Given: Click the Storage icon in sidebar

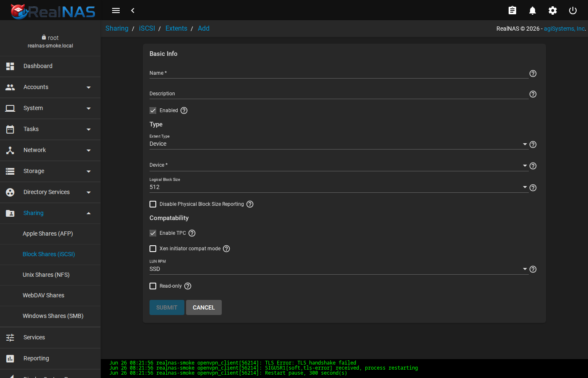Looking at the screenshot, I should pyautogui.click(x=10, y=171).
